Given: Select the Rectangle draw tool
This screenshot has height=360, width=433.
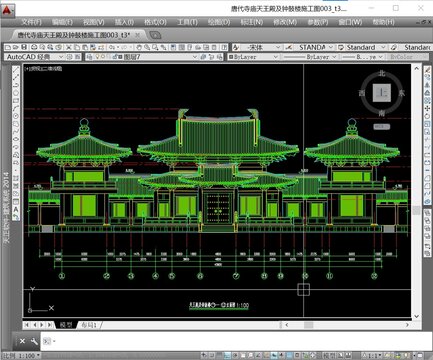Looking at the screenshot, I should point(16,101).
